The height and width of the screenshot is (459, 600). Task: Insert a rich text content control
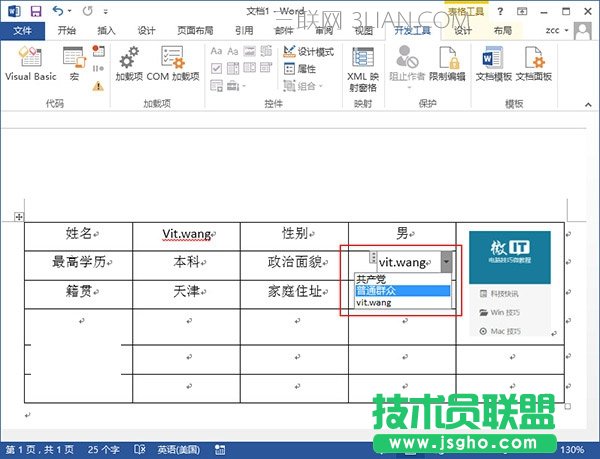point(216,51)
